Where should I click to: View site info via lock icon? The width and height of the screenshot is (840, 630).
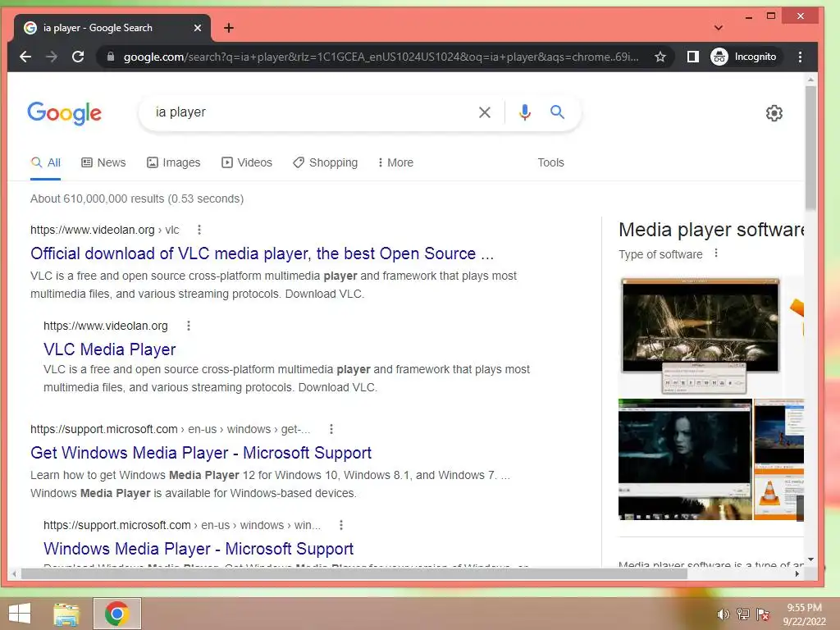click(111, 57)
